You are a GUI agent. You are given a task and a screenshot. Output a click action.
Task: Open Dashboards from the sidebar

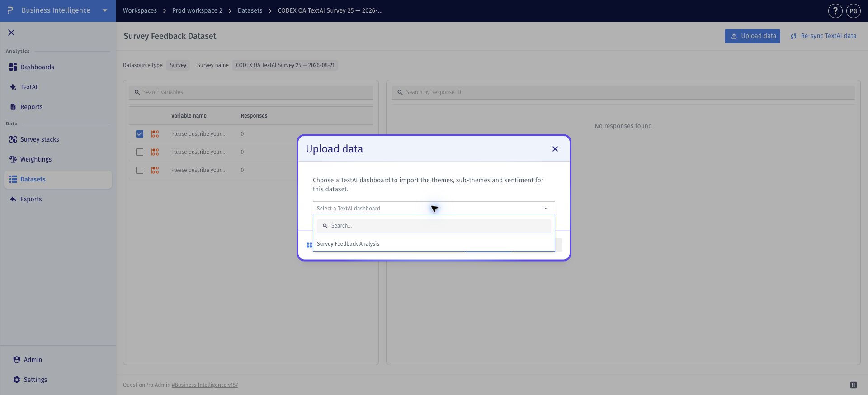[58, 67]
